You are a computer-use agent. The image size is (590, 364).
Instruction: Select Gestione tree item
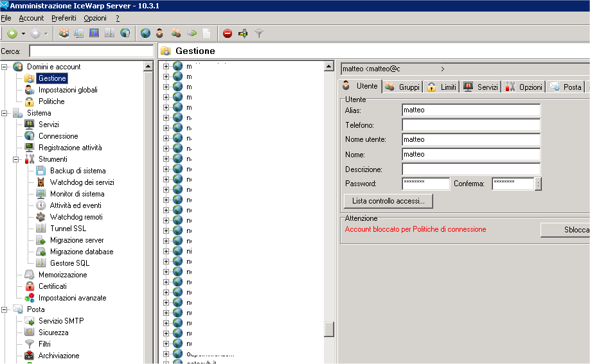52,78
